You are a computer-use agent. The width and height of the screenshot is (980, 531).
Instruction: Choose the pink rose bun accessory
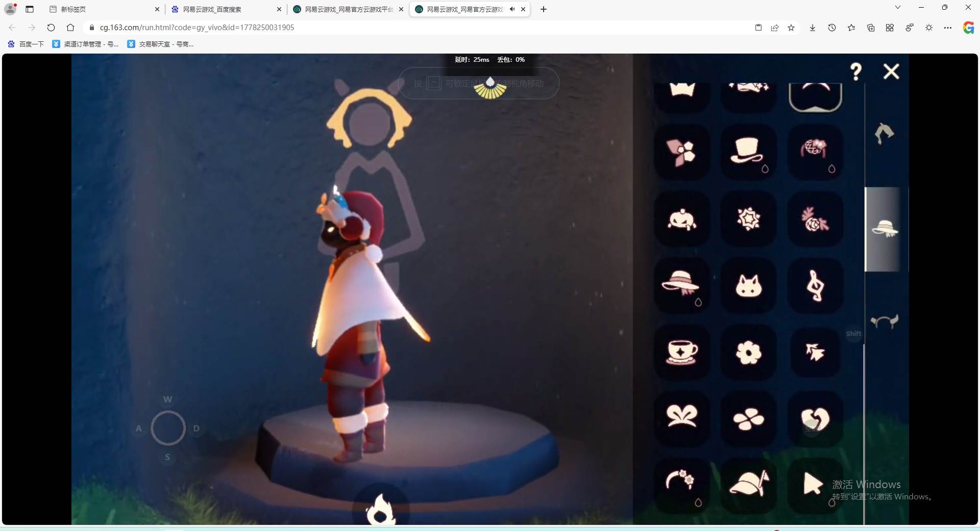pyautogui.click(x=815, y=152)
